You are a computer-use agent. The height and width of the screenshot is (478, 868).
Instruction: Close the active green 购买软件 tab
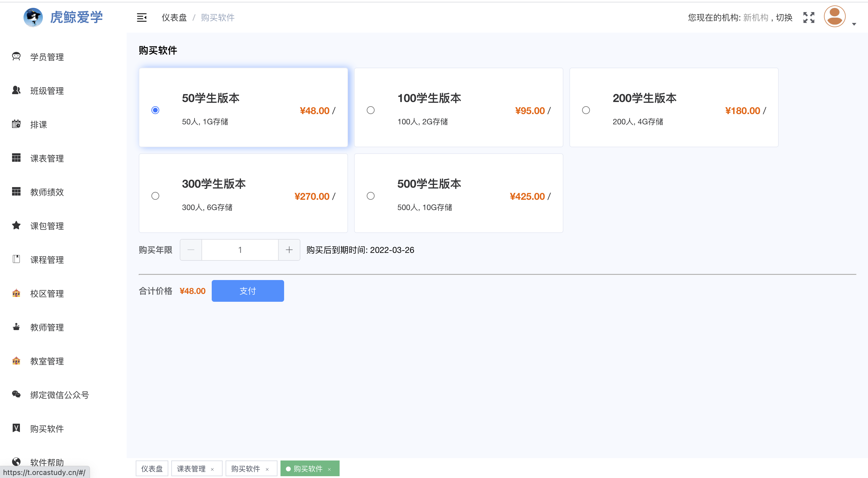coord(329,469)
